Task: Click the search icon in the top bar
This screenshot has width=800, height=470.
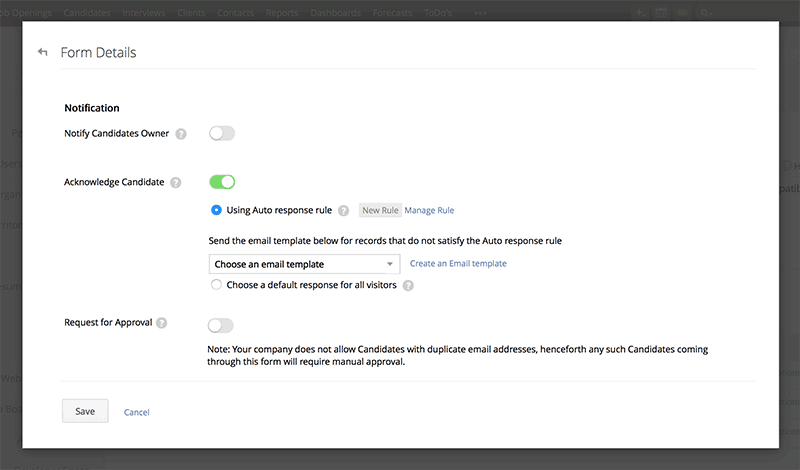Action: coord(706,13)
